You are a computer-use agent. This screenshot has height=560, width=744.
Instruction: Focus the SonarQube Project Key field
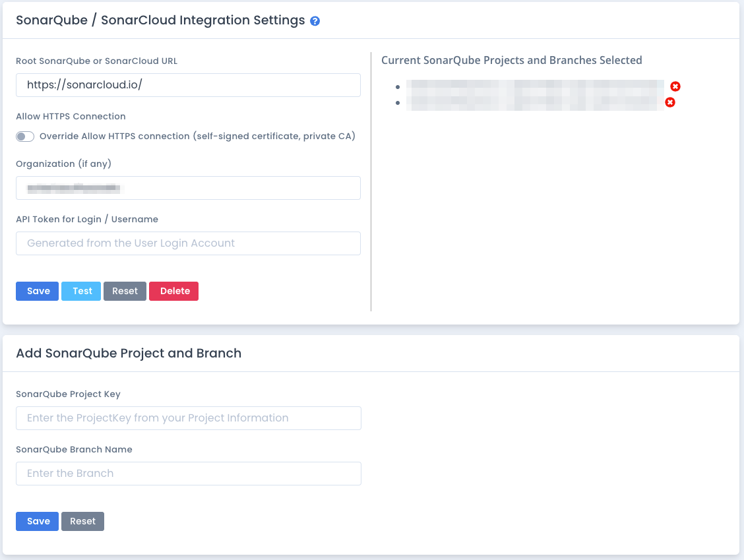click(189, 418)
